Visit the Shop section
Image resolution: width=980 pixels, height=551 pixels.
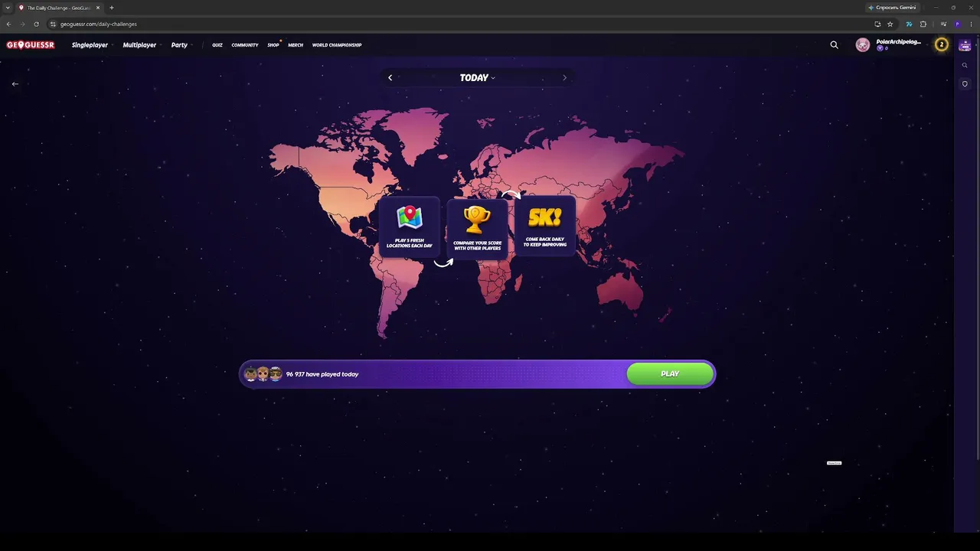(x=273, y=45)
